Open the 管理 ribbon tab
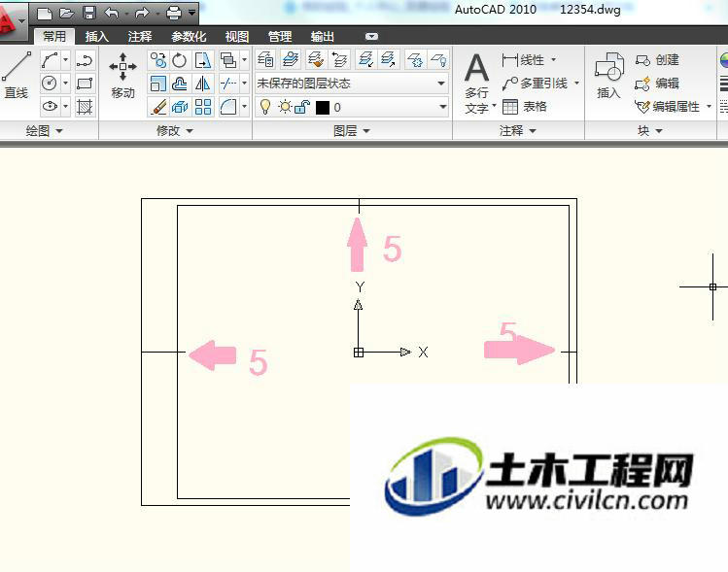 (x=280, y=36)
